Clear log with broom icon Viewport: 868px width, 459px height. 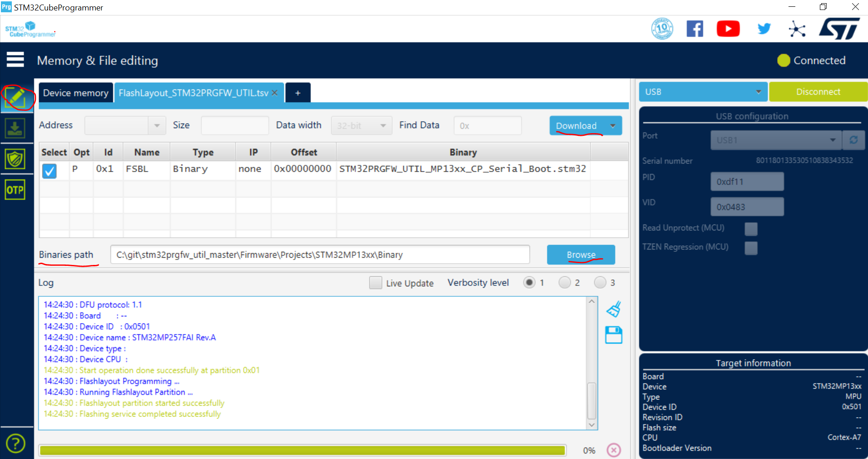pos(614,309)
